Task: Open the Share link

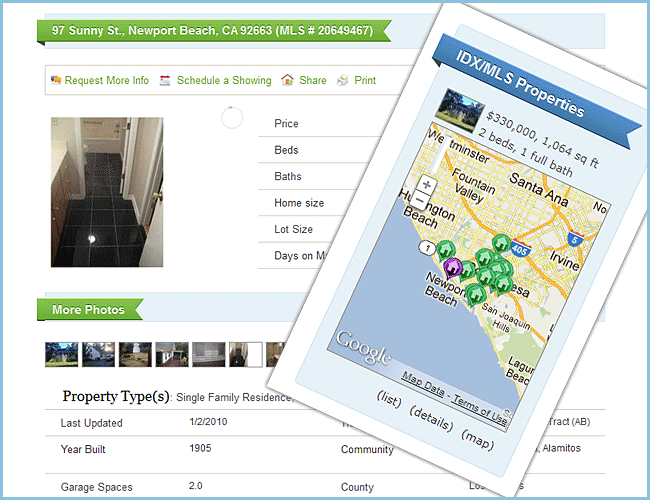Action: tap(313, 80)
